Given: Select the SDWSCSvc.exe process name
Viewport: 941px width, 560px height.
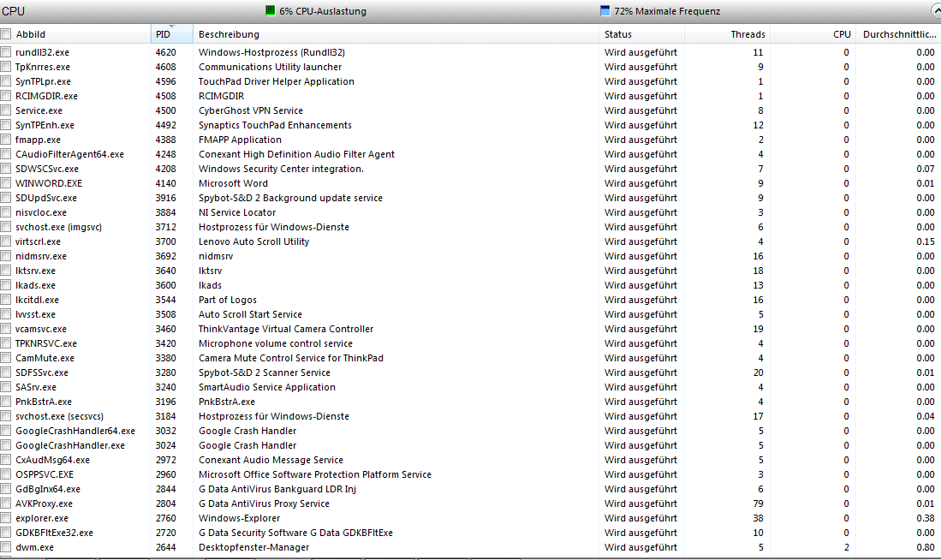Looking at the screenshot, I should (x=47, y=169).
